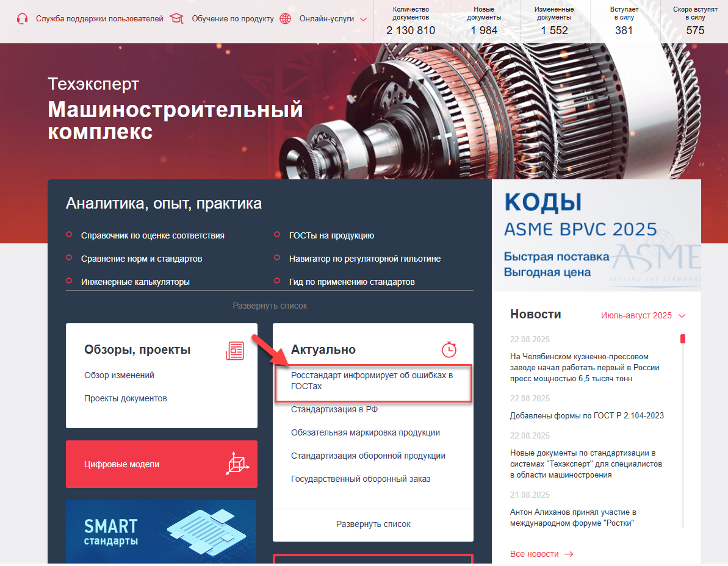
Task: Open the ASME BPVC 2025 banner
Action: (x=597, y=235)
